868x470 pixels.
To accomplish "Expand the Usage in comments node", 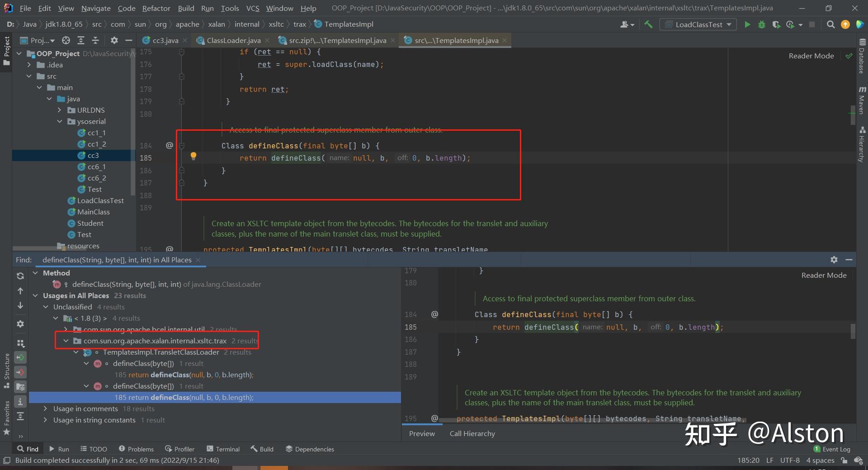I will (45, 408).
